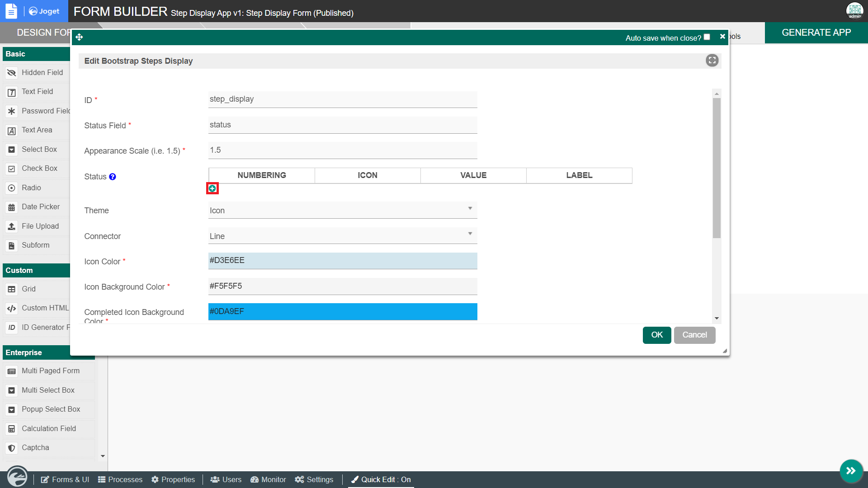Open Forms & UI menu in footer

pyautogui.click(x=65, y=479)
